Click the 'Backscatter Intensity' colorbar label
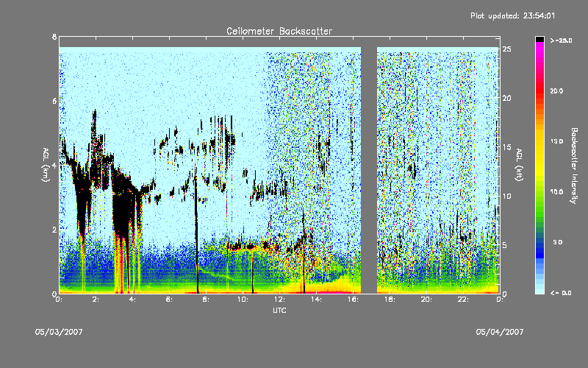The width and height of the screenshot is (588, 368). [x=574, y=166]
